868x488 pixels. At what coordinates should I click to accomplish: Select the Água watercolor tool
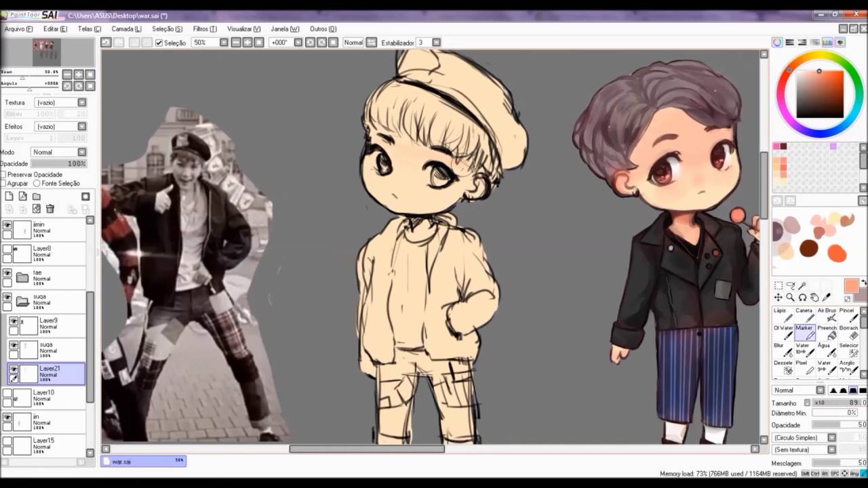[x=826, y=350]
